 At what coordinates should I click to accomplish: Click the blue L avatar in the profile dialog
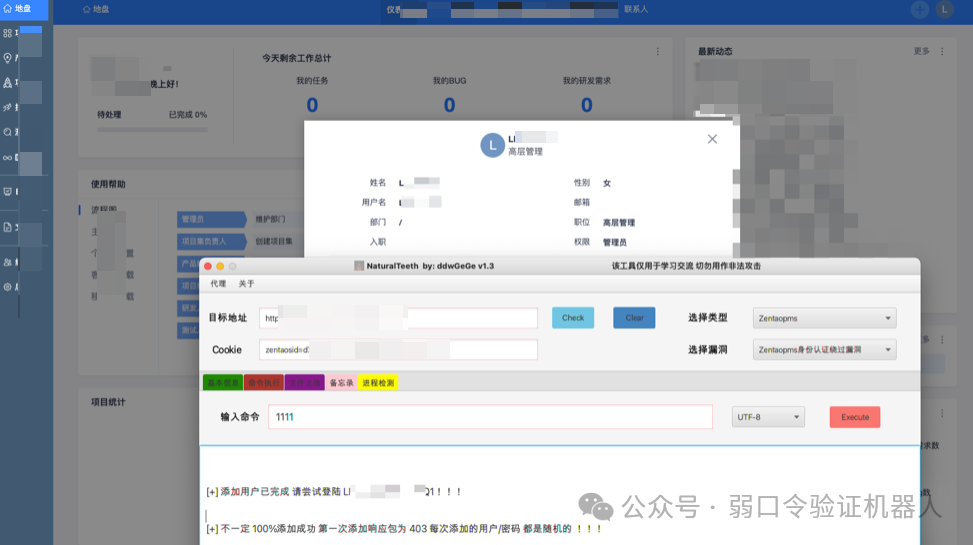tap(493, 145)
